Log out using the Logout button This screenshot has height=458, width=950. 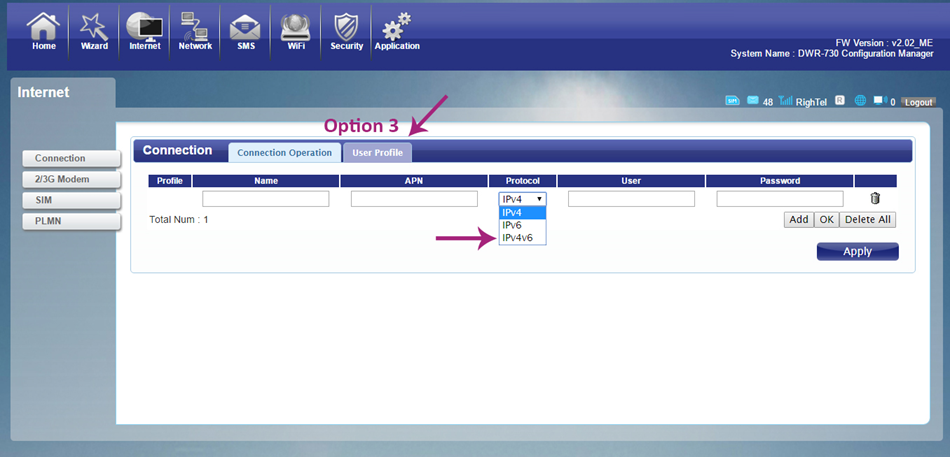pyautogui.click(x=917, y=103)
